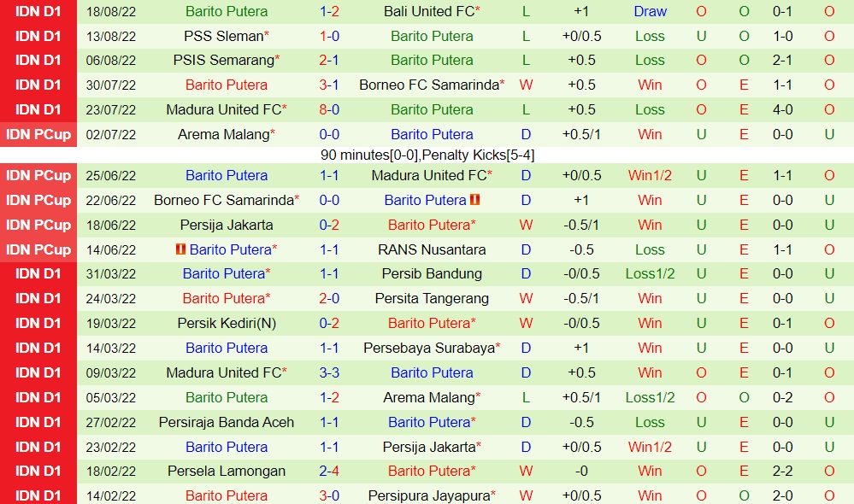Click the Draw result in the 18/08/22 row
This screenshot has height=504, width=854.
point(650,11)
